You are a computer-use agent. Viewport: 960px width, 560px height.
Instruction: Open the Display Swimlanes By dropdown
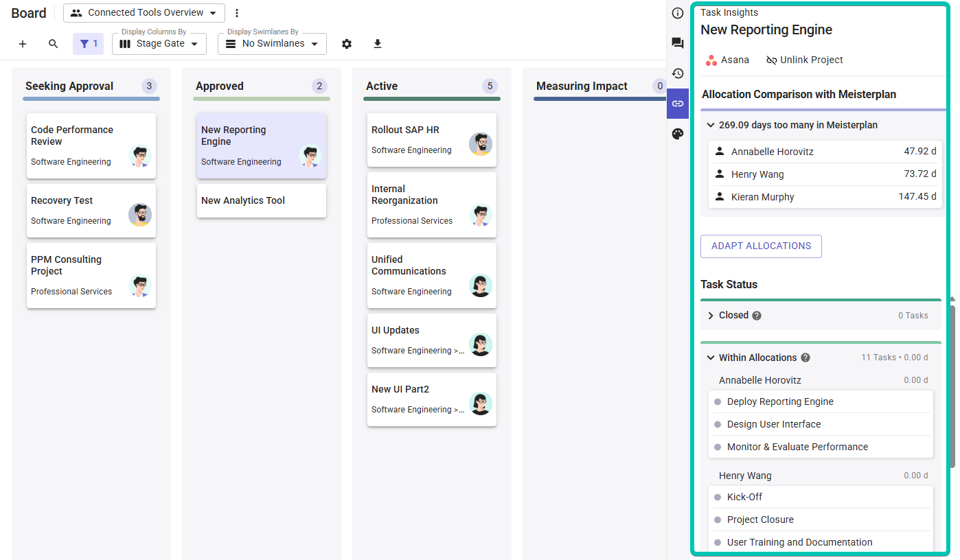coord(272,43)
